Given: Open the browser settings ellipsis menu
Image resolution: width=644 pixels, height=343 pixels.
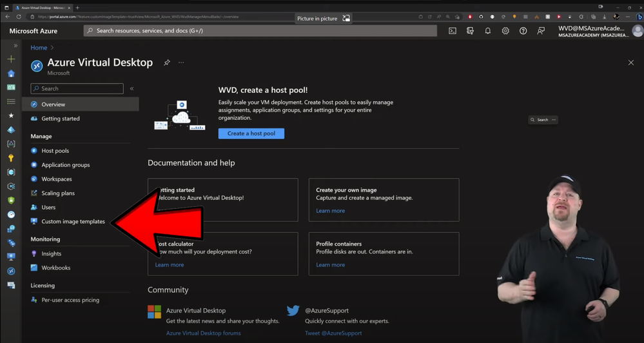Looking at the screenshot, I should (x=628, y=17).
